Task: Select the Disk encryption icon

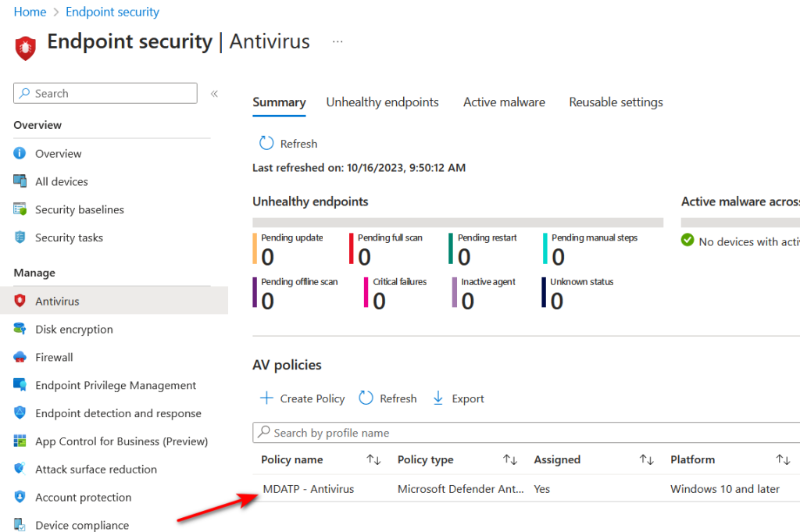Action: (20, 329)
